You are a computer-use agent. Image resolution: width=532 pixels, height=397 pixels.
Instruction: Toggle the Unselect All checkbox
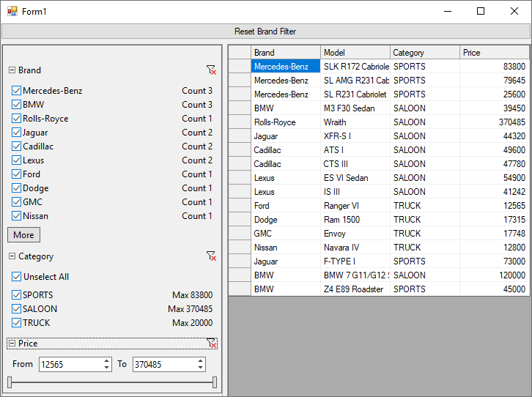(x=16, y=277)
